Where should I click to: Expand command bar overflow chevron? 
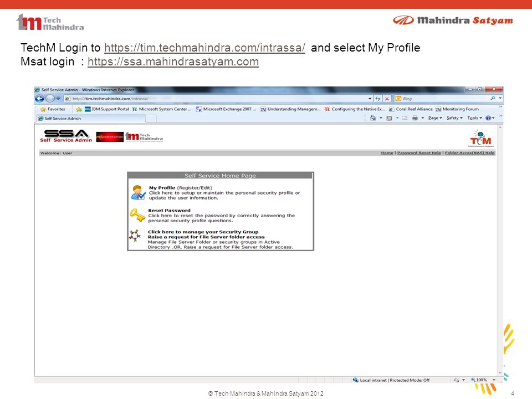(x=500, y=116)
